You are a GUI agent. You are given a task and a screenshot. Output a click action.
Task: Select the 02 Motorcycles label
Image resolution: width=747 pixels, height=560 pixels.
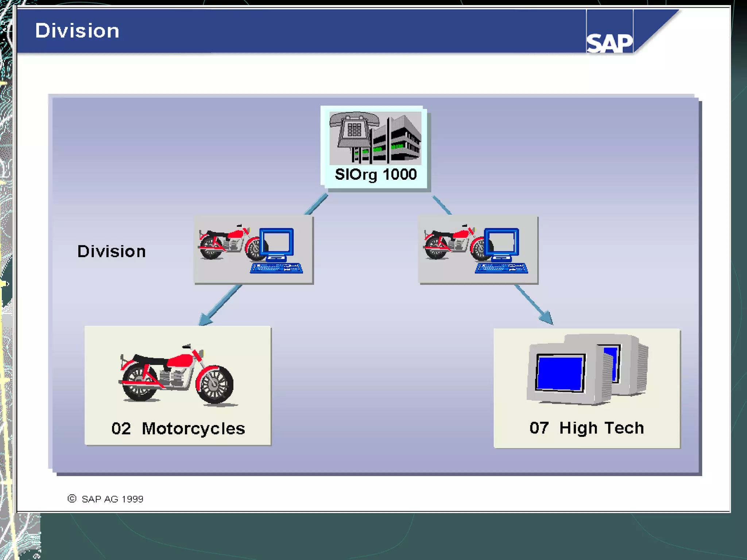point(178,428)
